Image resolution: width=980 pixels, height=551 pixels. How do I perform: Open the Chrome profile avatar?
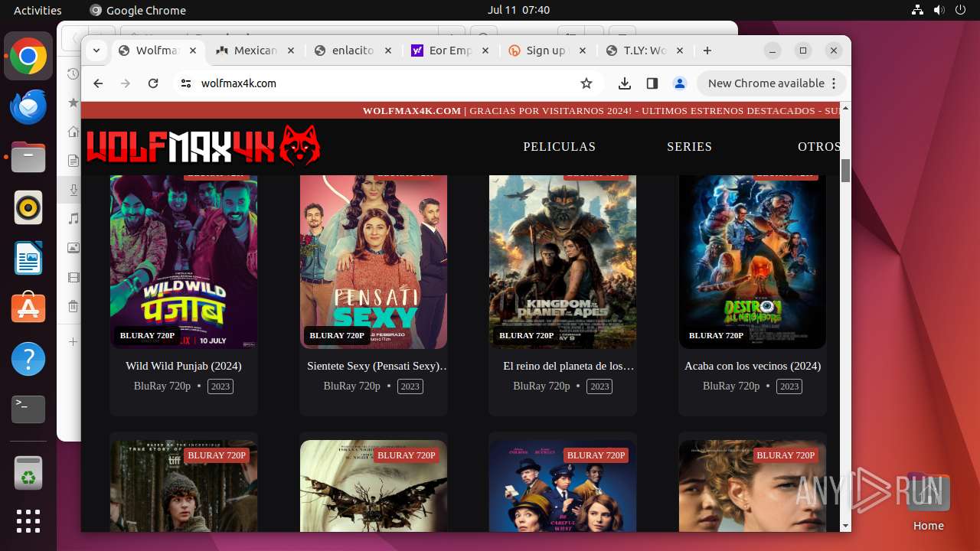pyautogui.click(x=679, y=83)
